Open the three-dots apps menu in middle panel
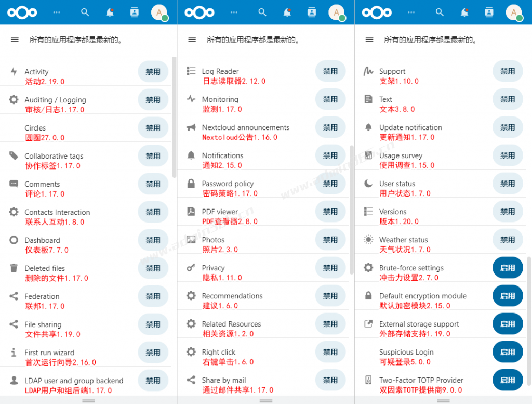 point(234,12)
